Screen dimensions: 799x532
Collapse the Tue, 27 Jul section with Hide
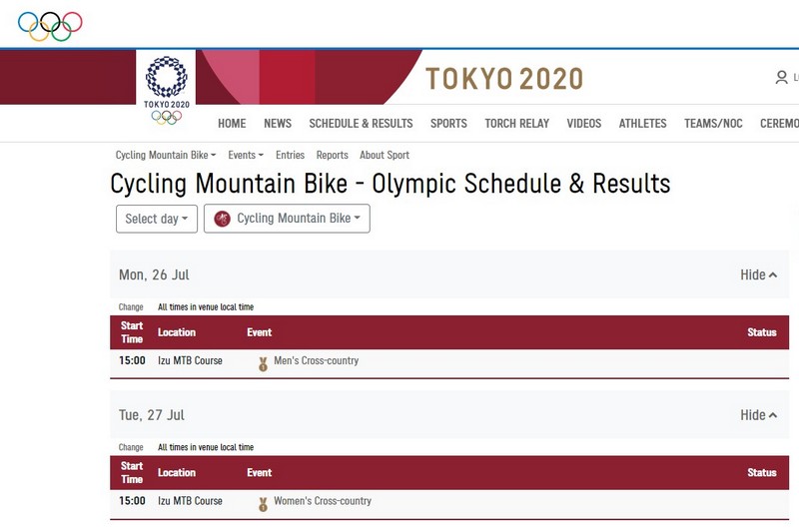pos(758,415)
